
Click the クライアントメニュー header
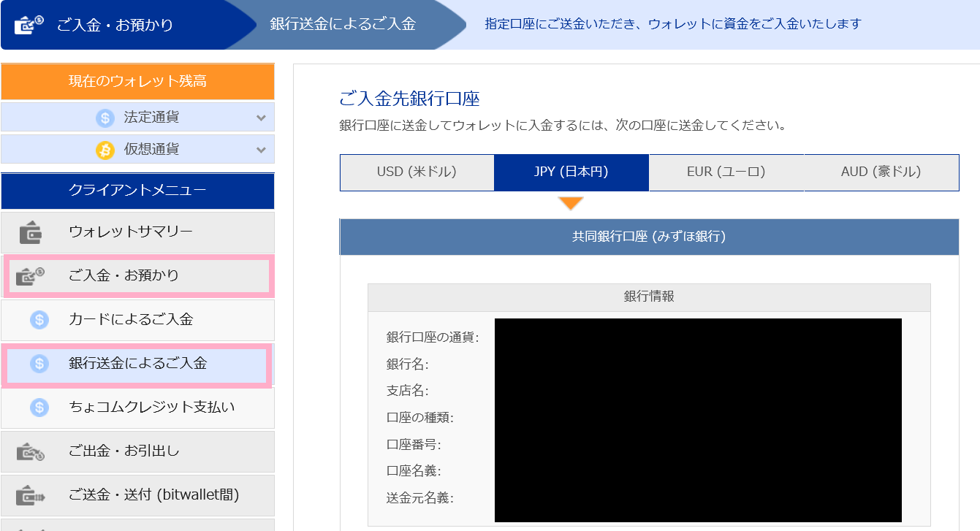click(x=137, y=191)
